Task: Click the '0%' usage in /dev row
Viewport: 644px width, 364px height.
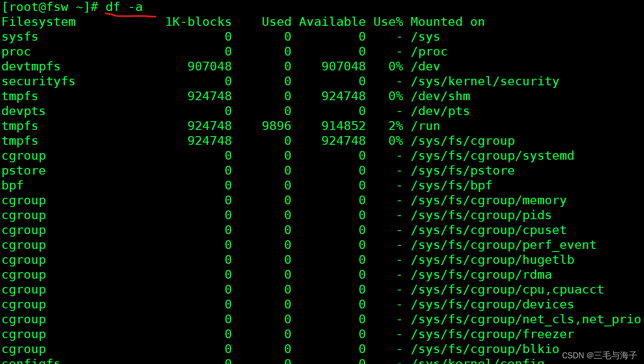Action: 395,66
